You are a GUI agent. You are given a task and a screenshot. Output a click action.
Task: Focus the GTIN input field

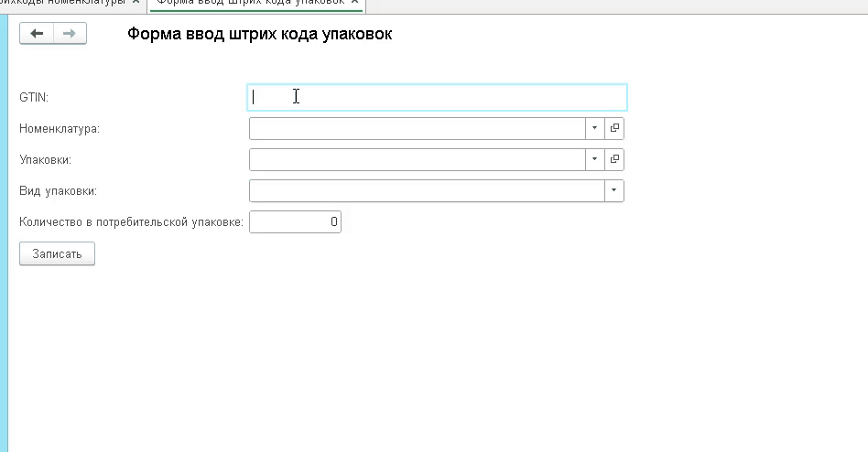437,97
